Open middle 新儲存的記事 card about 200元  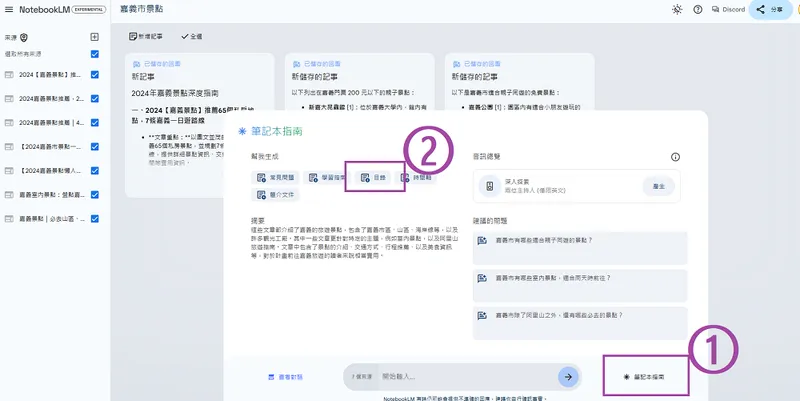click(x=359, y=82)
